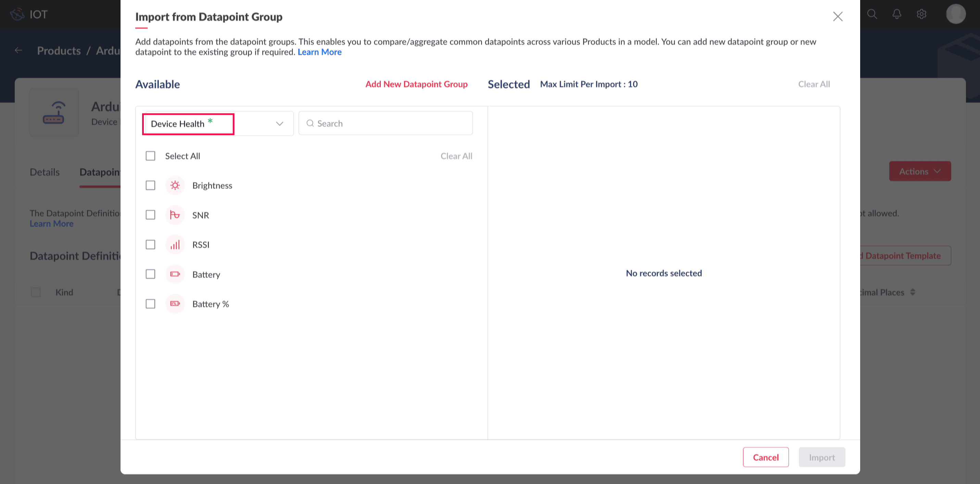Check the RSSI datapoint checkbox

pyautogui.click(x=151, y=245)
